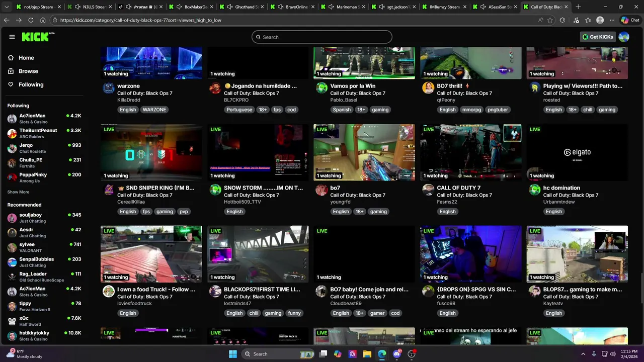The width and height of the screenshot is (644, 362).
Task: Click Urbanmtndew streamer avatar
Action: tap(535, 190)
